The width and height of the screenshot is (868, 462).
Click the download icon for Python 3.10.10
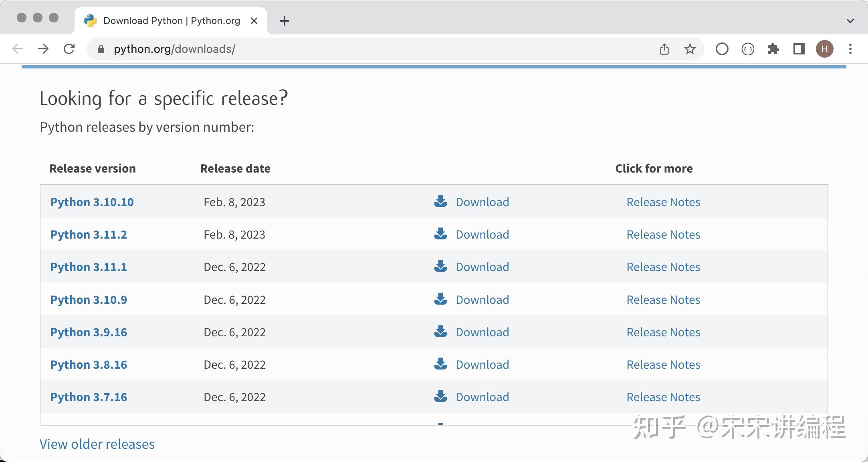[440, 201]
